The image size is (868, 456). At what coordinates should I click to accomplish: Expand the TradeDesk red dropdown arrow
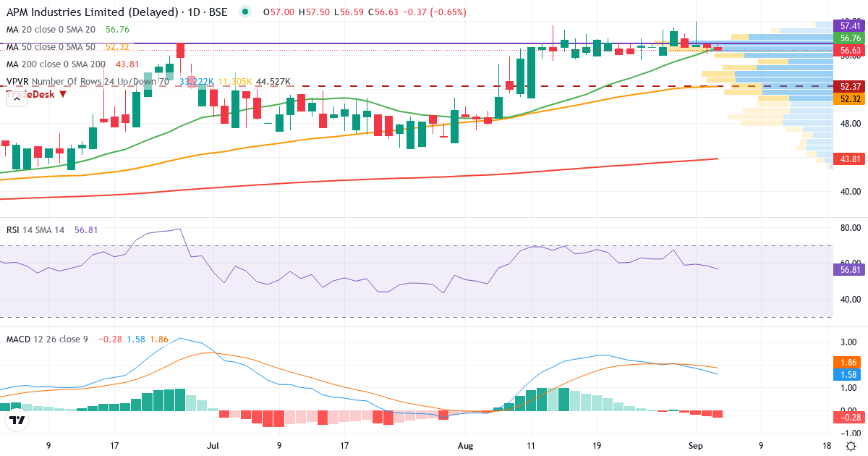point(63,94)
